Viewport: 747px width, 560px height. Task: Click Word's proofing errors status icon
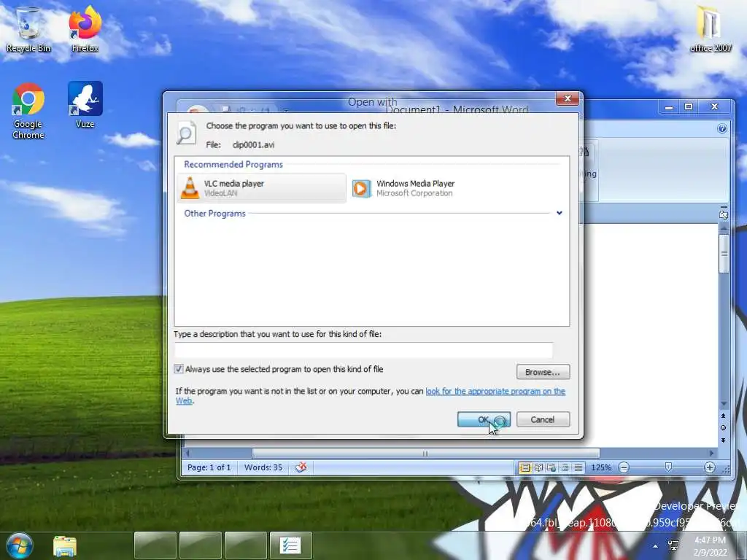[301, 467]
